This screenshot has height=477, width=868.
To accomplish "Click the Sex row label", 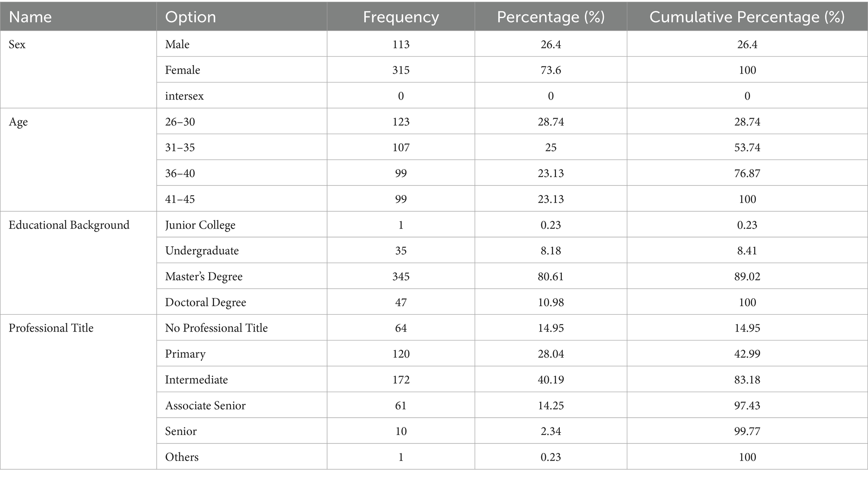I will click(17, 45).
